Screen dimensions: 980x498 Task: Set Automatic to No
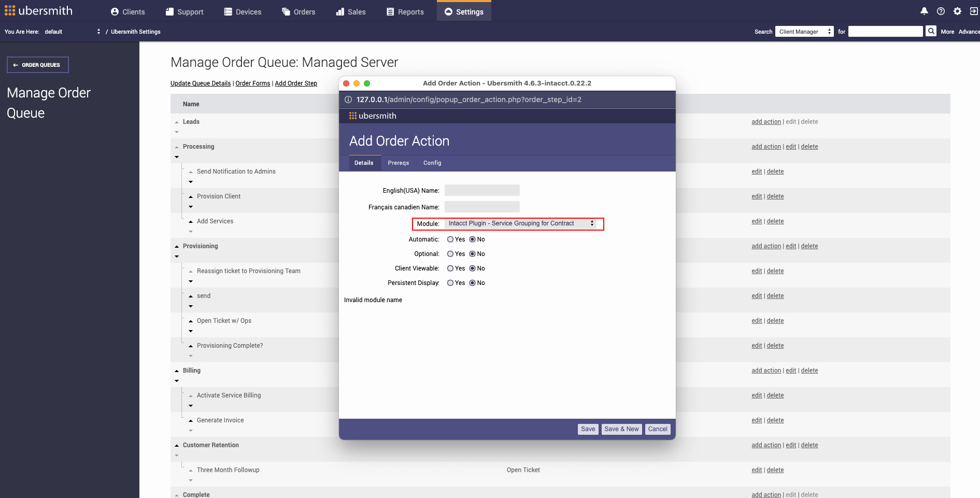click(x=473, y=239)
